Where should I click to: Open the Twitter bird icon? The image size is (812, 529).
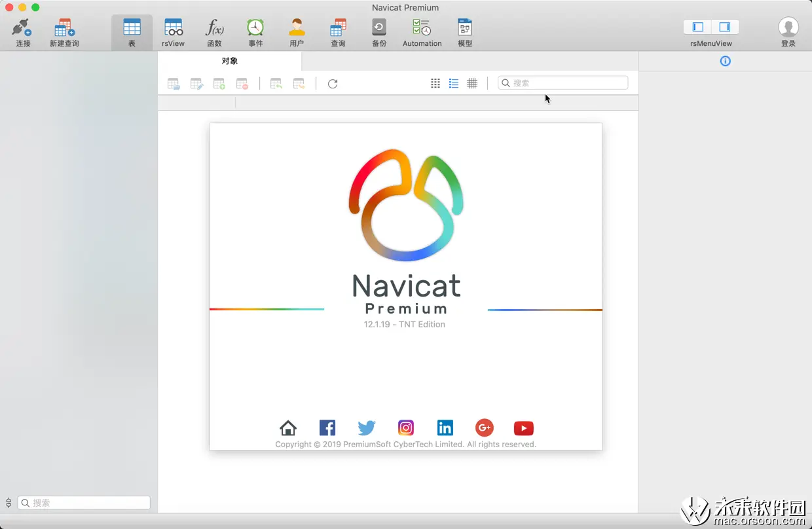367,428
